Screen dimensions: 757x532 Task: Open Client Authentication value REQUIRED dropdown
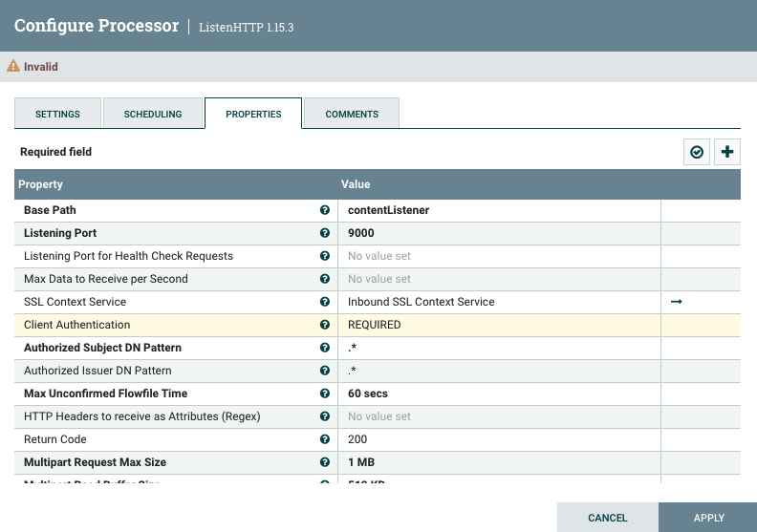click(x=499, y=325)
